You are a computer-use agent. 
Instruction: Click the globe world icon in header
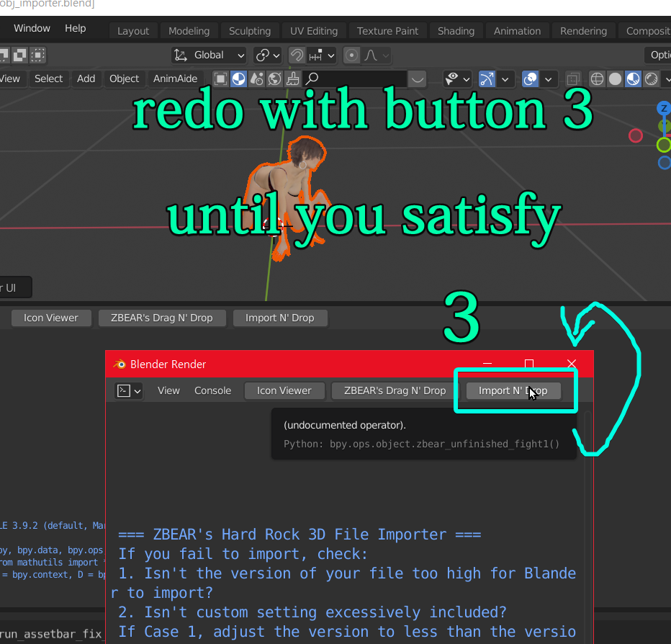point(275,79)
